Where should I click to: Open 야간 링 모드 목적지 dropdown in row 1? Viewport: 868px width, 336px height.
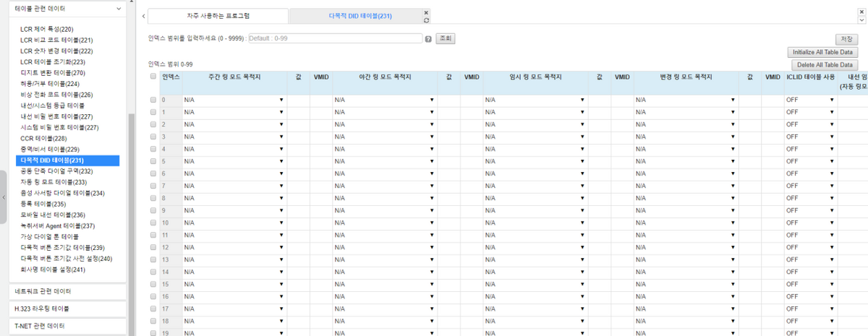tap(385, 112)
